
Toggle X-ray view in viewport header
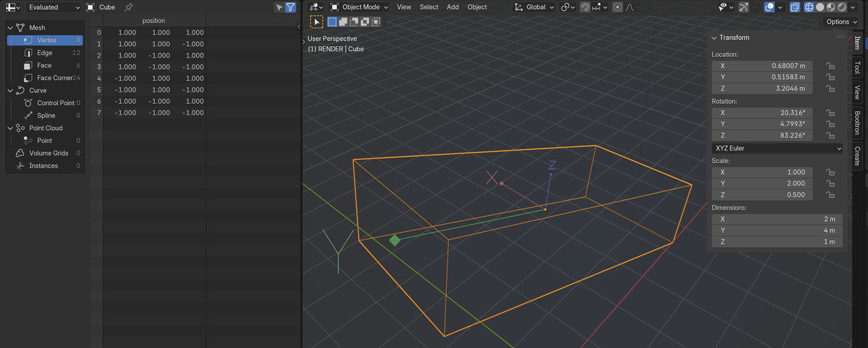[x=794, y=7]
